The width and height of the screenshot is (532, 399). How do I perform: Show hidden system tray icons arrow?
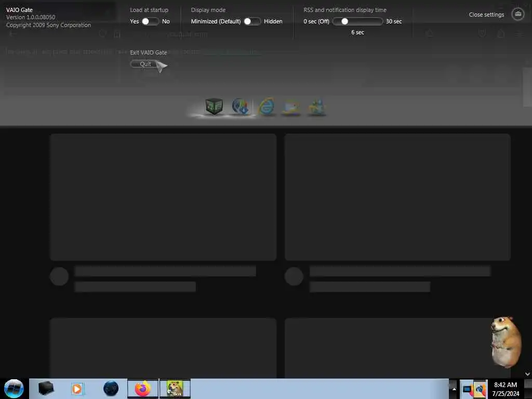click(x=454, y=389)
